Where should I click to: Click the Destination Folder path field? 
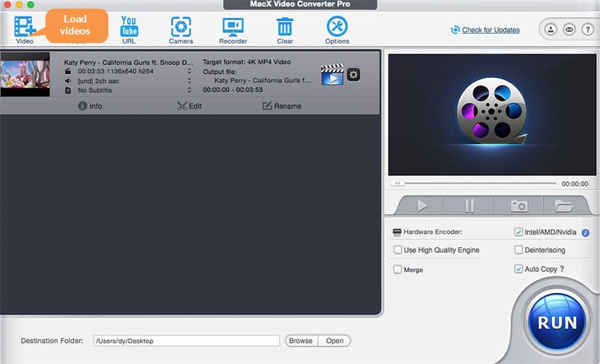coord(187,341)
